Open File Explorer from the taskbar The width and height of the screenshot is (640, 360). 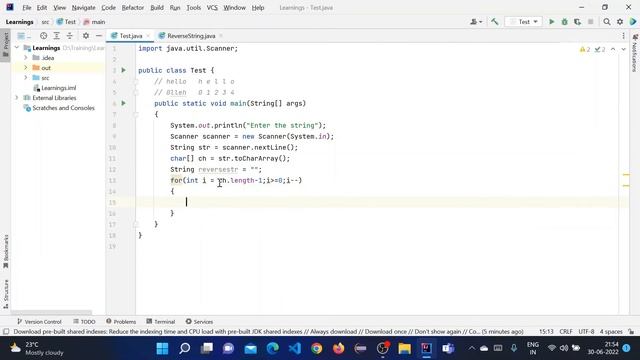tap(404, 348)
